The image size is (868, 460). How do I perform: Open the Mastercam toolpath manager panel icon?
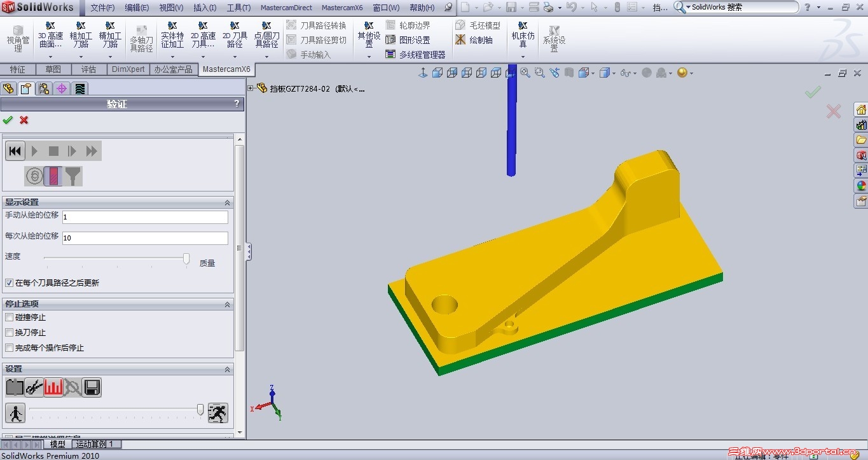click(x=79, y=88)
